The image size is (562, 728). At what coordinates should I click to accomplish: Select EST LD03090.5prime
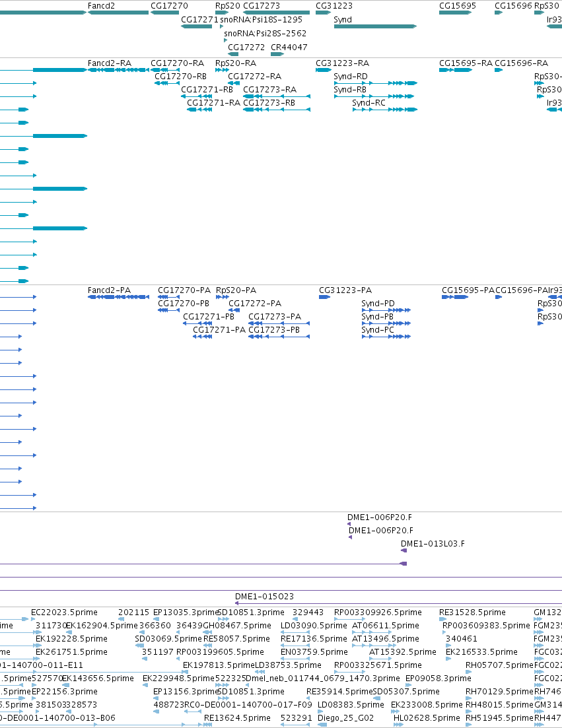coord(314,626)
